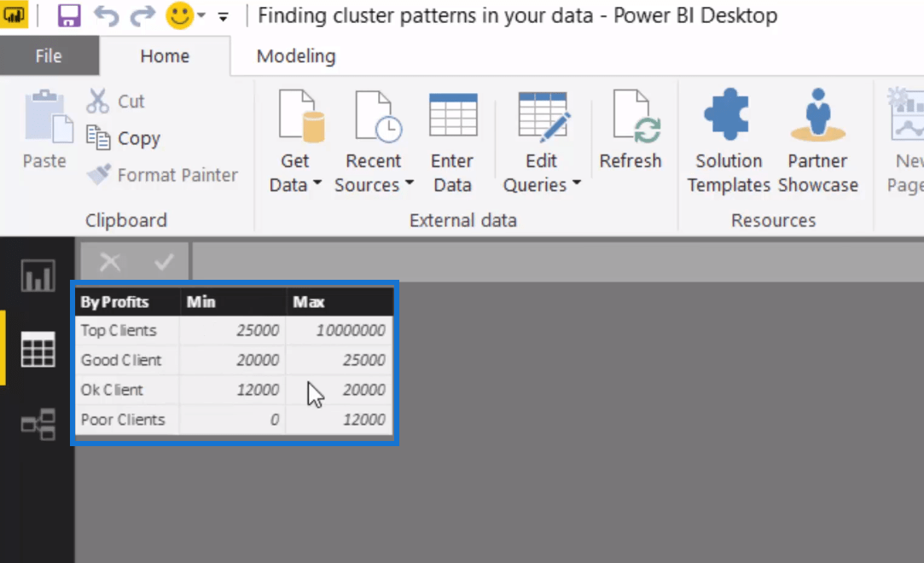
Task: Click the Power BI logo icon
Action: point(14,15)
